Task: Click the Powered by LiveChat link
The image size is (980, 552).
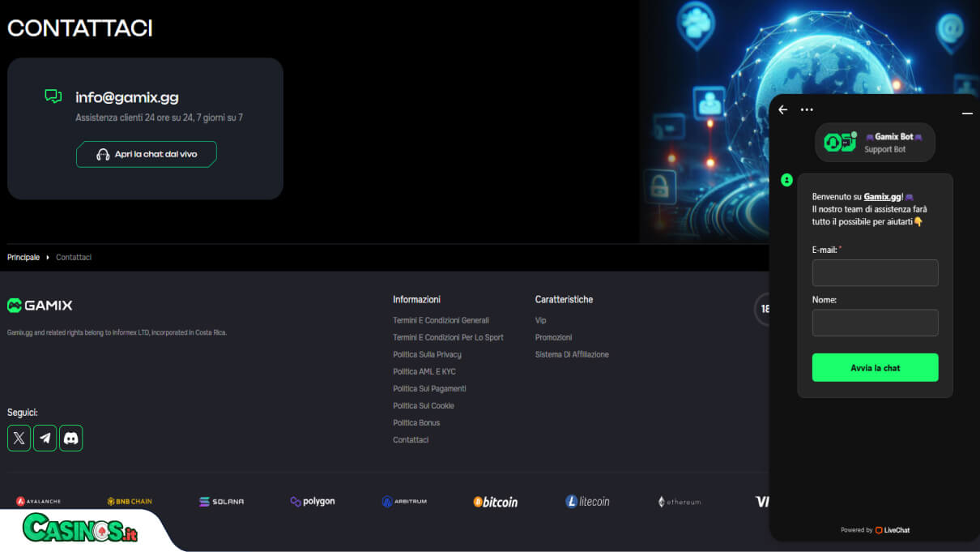Action: click(x=875, y=530)
